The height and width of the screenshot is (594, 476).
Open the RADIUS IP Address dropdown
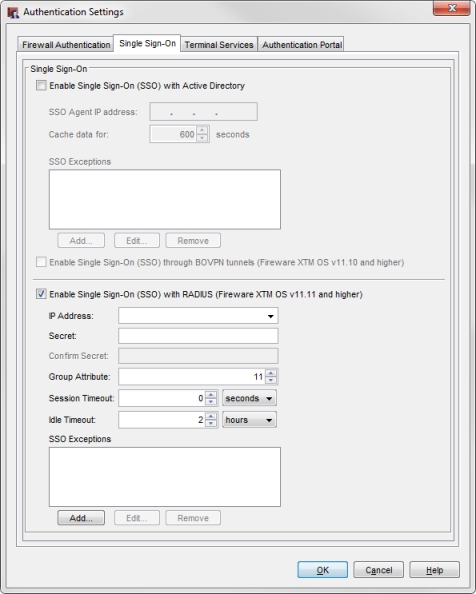270,316
